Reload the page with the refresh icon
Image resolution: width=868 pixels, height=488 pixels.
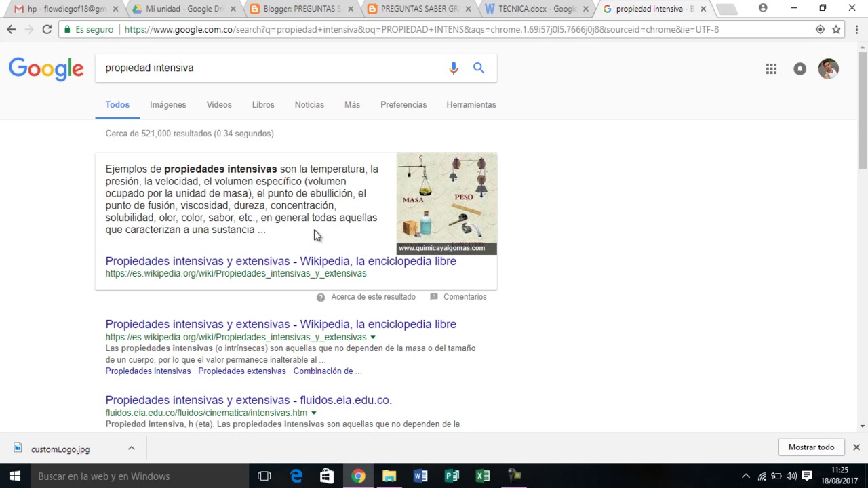point(47,29)
